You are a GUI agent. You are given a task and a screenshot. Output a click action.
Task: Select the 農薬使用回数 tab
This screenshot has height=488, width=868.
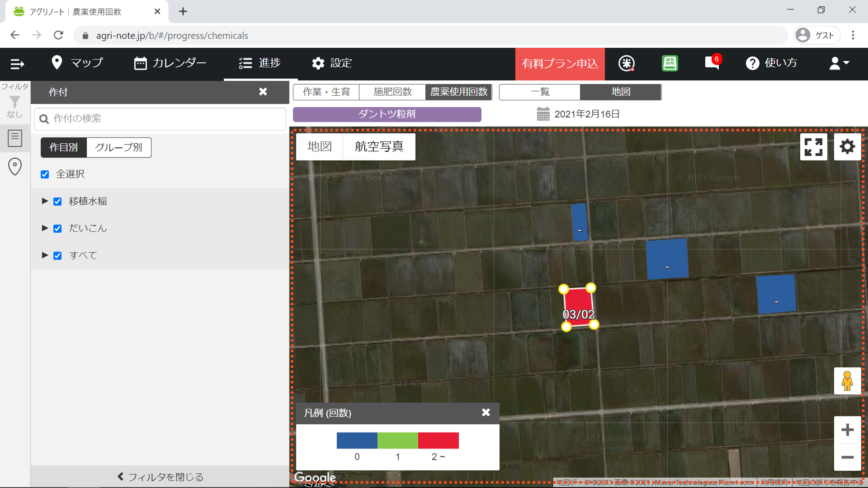coord(459,92)
